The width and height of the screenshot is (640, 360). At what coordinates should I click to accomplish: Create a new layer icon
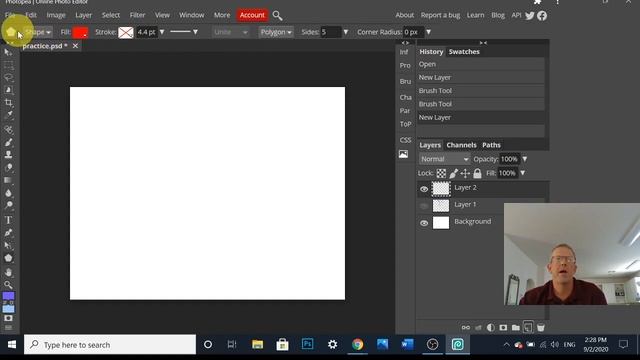pos(528,327)
